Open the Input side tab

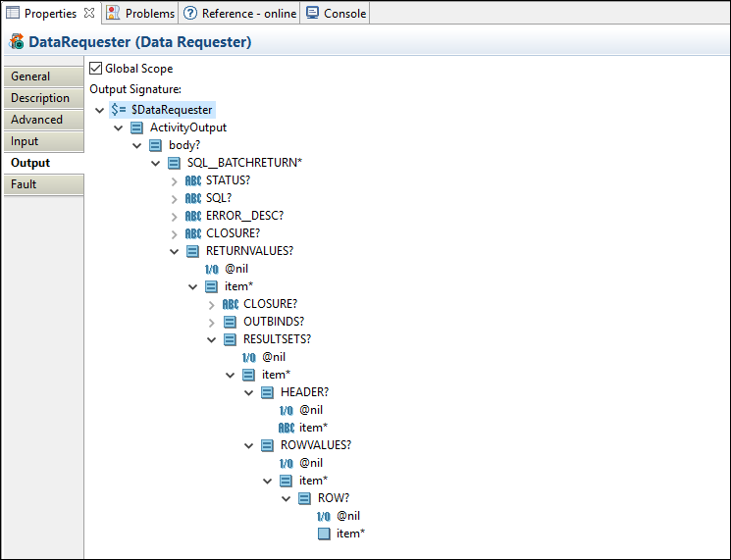pos(26,141)
